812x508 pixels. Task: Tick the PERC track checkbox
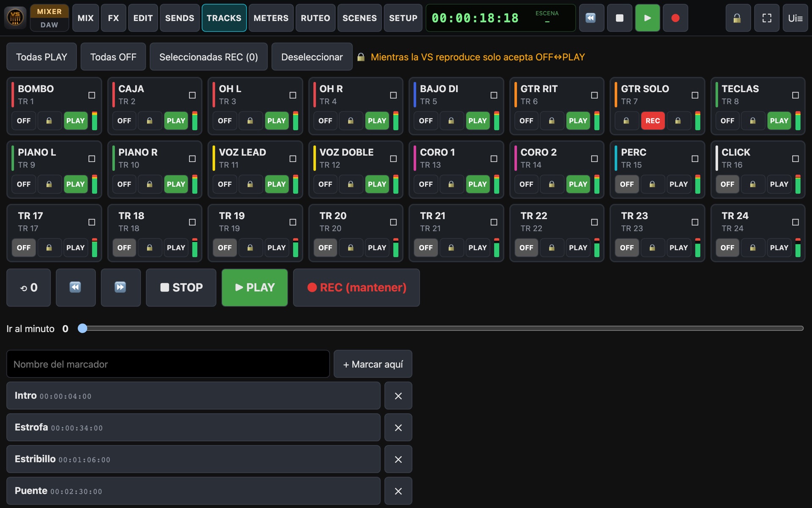pyautogui.click(x=695, y=159)
